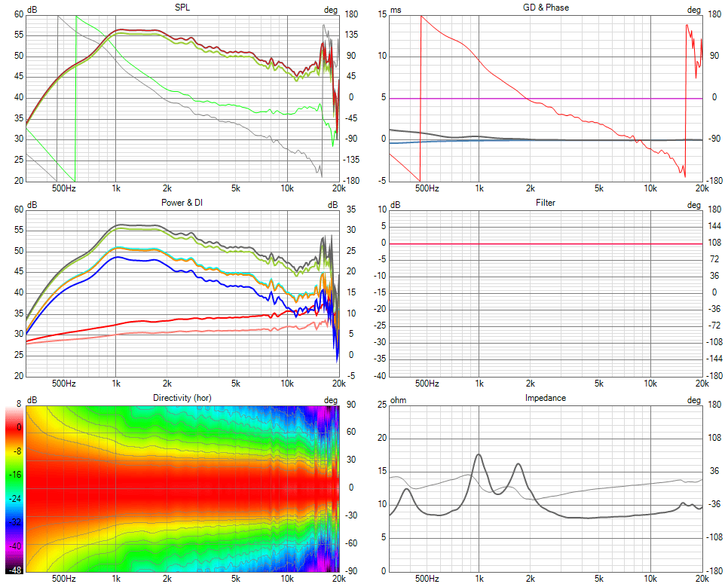Image resolution: width=728 pixels, height=587 pixels.
Task: Click the '500Hz' axis label under GD & Phase
Action: pos(427,188)
